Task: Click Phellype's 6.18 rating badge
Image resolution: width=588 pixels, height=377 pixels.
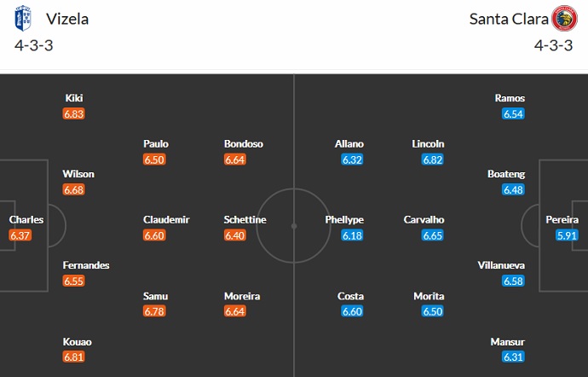Action: click(353, 235)
